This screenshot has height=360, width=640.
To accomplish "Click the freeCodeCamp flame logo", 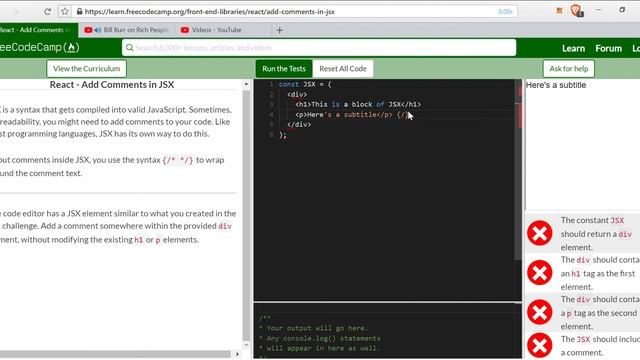I will coord(71,48).
